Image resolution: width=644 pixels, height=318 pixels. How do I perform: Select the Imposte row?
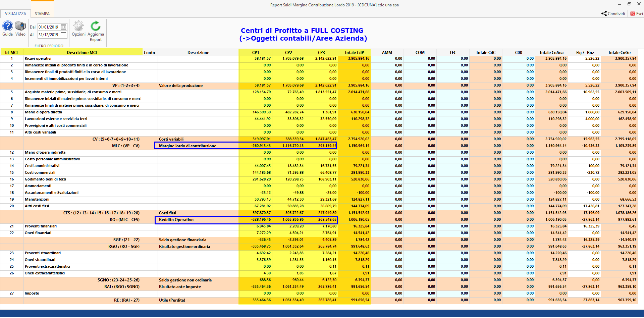[x=319, y=294]
